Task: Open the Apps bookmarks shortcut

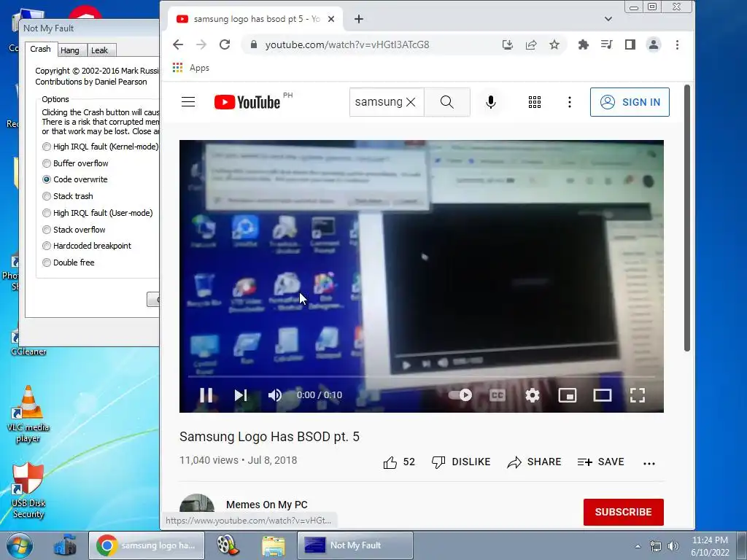Action: (191, 68)
